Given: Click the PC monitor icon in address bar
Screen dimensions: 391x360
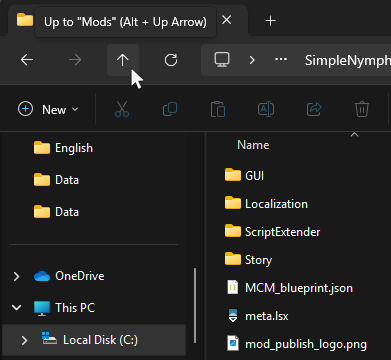Looking at the screenshot, I should 222,60.
